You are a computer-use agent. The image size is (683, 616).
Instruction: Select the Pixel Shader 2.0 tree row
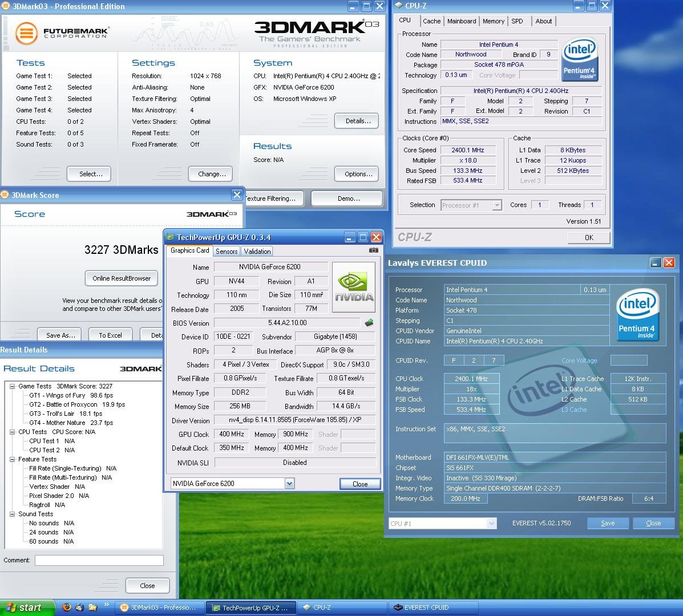click(59, 496)
